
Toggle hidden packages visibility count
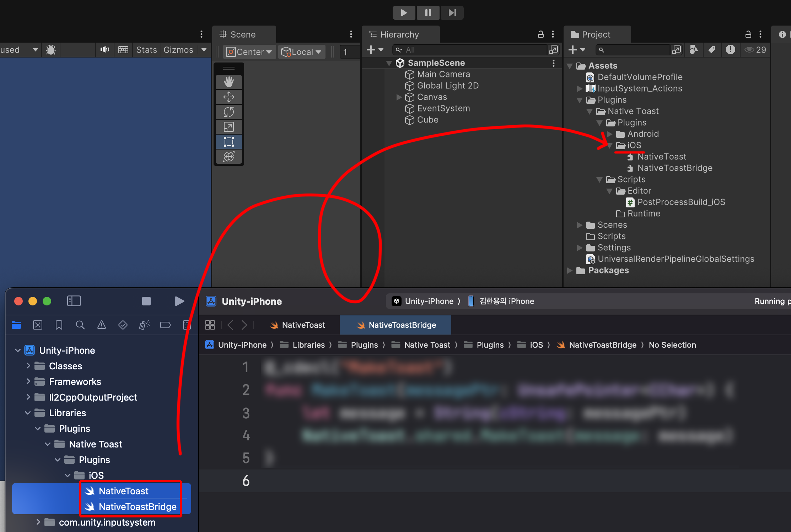755,50
